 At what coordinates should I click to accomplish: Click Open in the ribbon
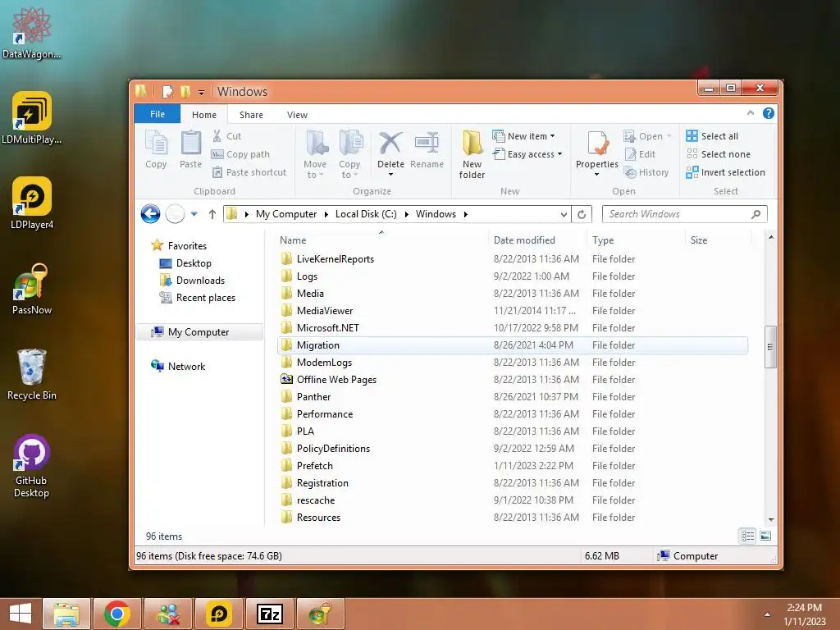coord(647,136)
